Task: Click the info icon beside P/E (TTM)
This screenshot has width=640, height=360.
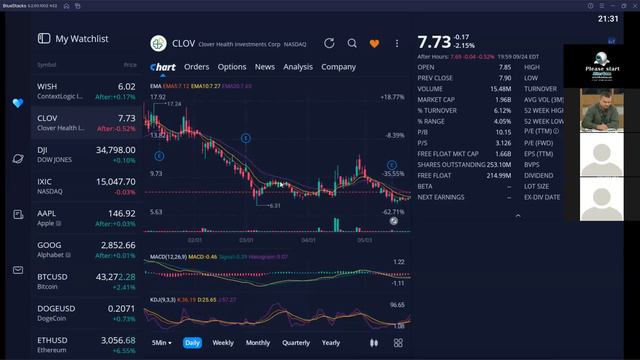Action: 556,131
